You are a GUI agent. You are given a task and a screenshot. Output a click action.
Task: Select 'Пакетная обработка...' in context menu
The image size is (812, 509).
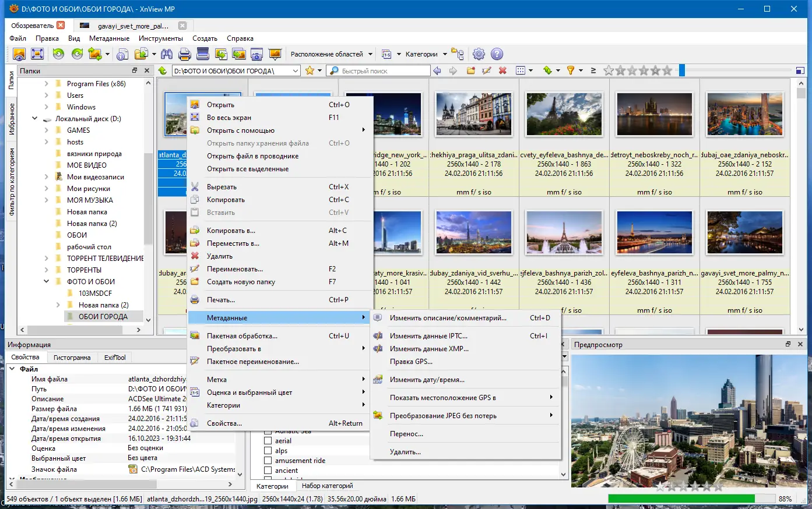242,336
